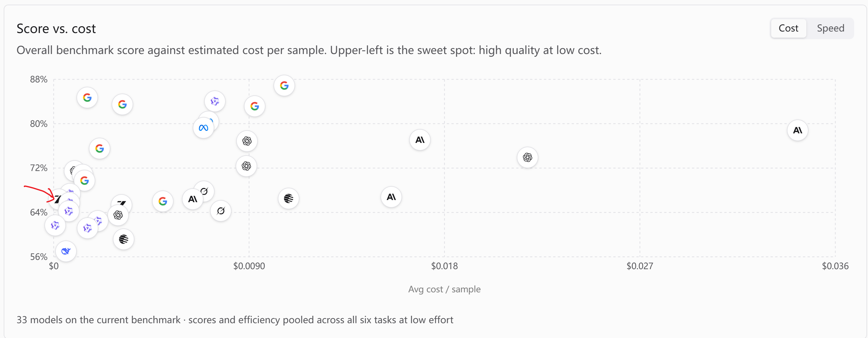The width and height of the screenshot is (868, 338).
Task: Select the Anthropic marker just left of $0.018
Action: [420, 140]
